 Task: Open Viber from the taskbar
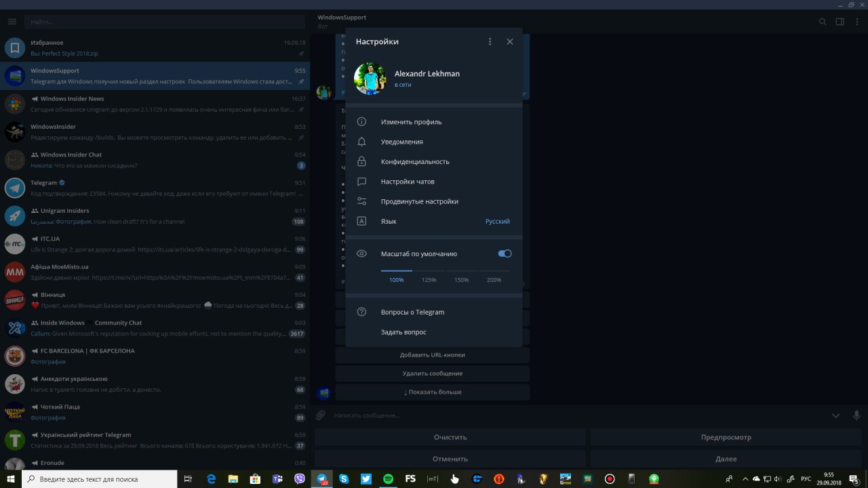pos(300,479)
